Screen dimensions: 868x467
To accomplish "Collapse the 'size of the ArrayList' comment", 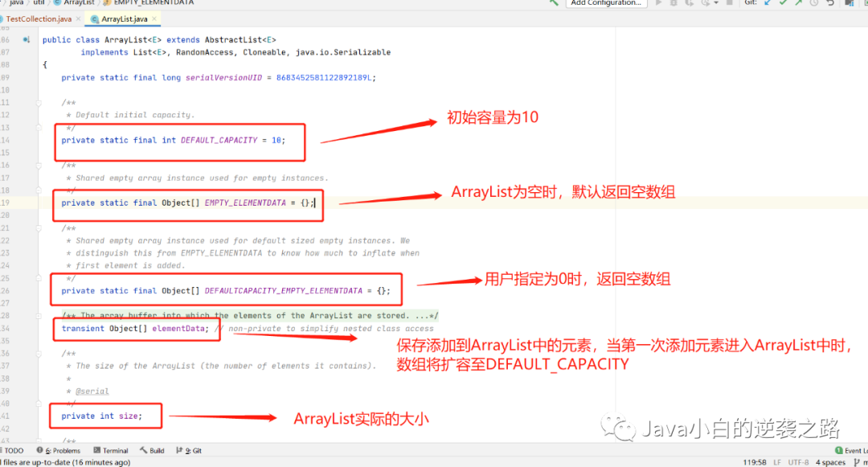I will (x=39, y=354).
